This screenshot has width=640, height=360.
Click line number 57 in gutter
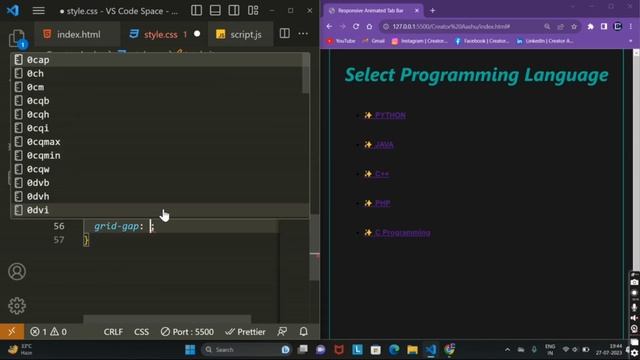(x=59, y=240)
